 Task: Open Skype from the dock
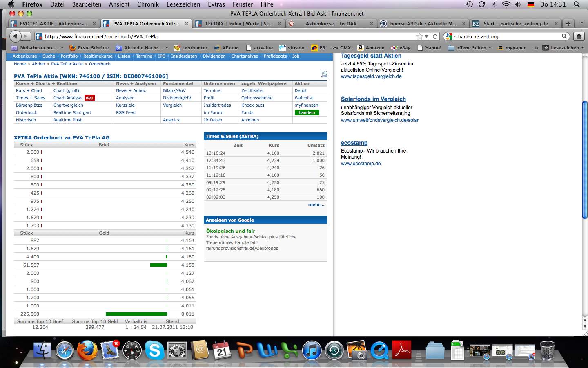coord(155,351)
